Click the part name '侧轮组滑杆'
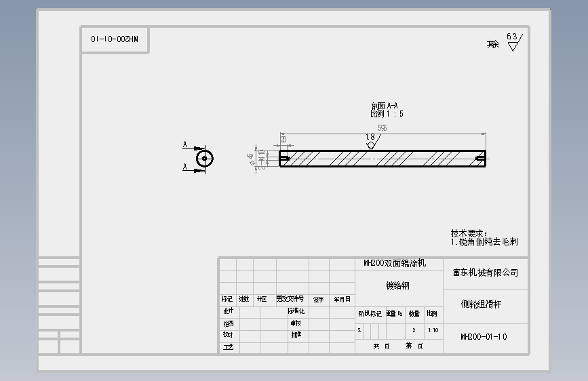 click(481, 304)
